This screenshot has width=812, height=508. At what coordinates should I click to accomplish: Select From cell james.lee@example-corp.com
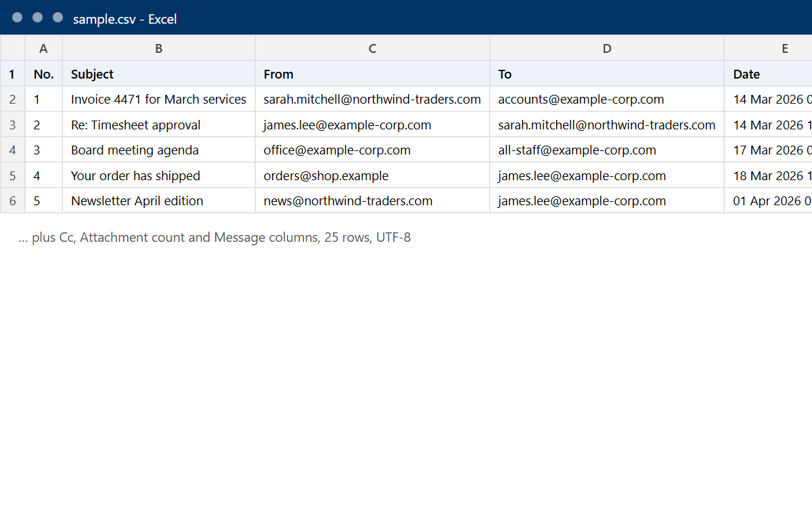pyautogui.click(x=373, y=125)
